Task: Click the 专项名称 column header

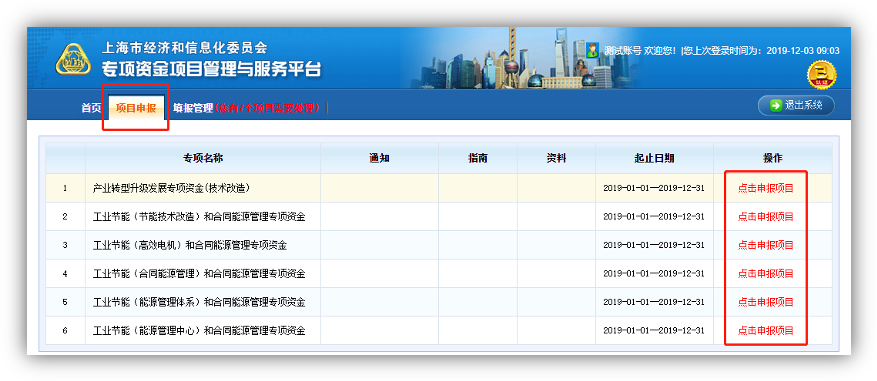Action: 203,158
